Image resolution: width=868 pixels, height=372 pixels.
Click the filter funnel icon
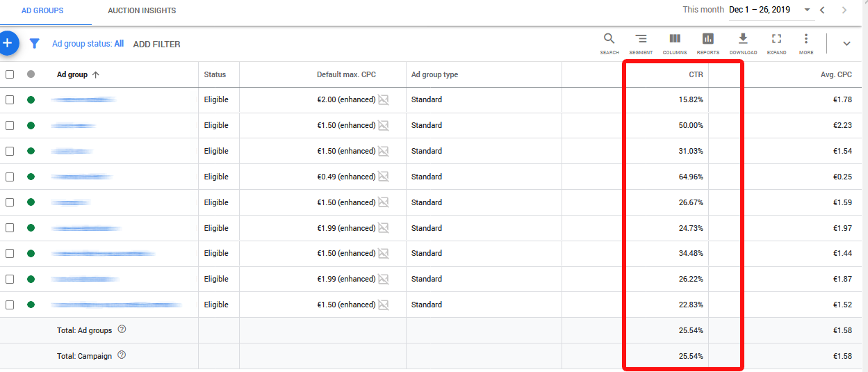[34, 44]
